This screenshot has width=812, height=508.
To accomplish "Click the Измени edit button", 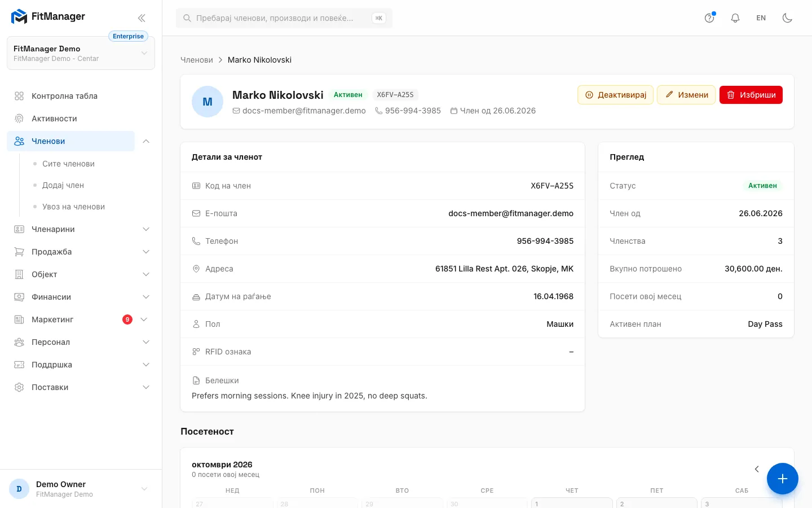I will tap(686, 95).
